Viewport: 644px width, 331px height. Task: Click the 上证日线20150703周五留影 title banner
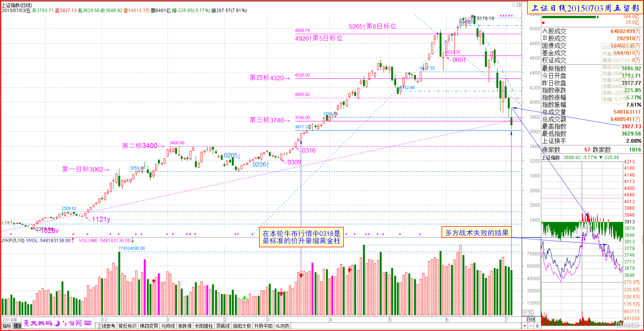[x=585, y=8]
